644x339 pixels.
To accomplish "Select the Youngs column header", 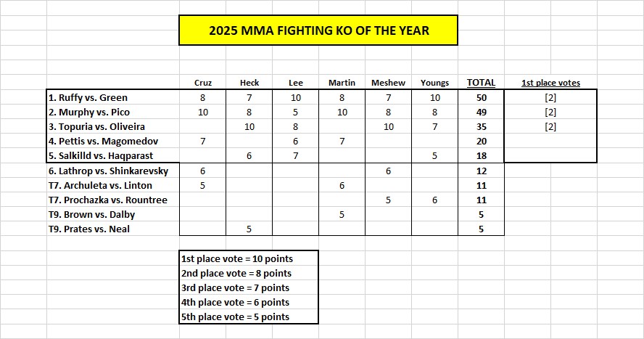I will tap(434, 83).
